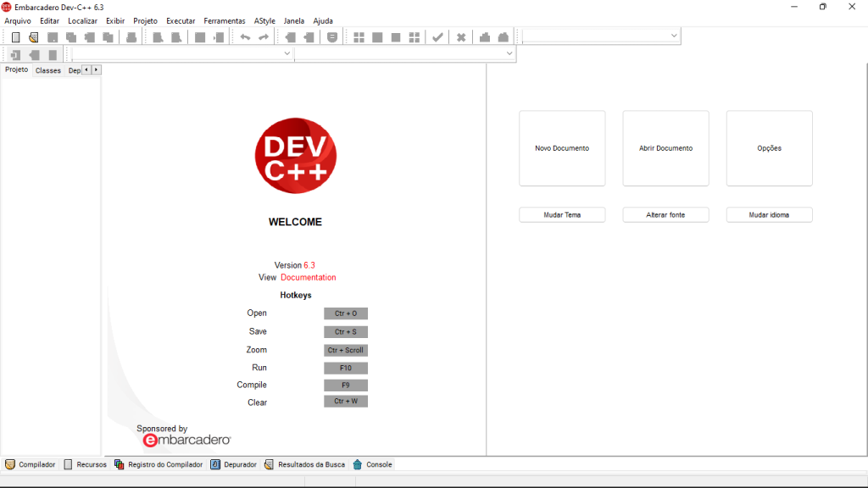The width and height of the screenshot is (868, 488).
Task: Click the Open file toolbar icon
Action: [35, 36]
